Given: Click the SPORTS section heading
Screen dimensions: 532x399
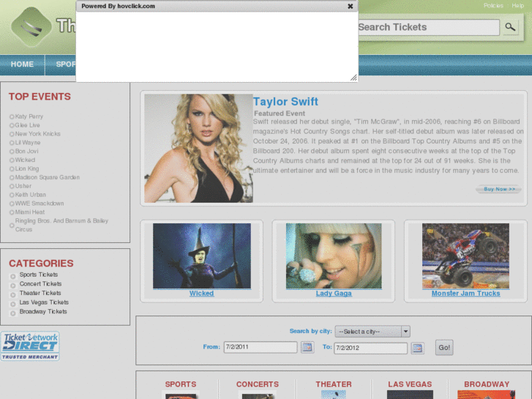Looking at the screenshot, I should (181, 384).
